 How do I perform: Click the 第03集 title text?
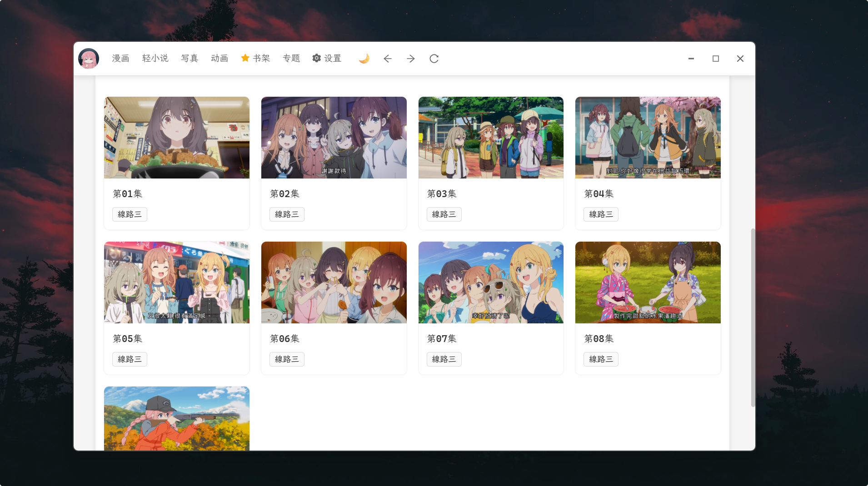click(x=442, y=194)
